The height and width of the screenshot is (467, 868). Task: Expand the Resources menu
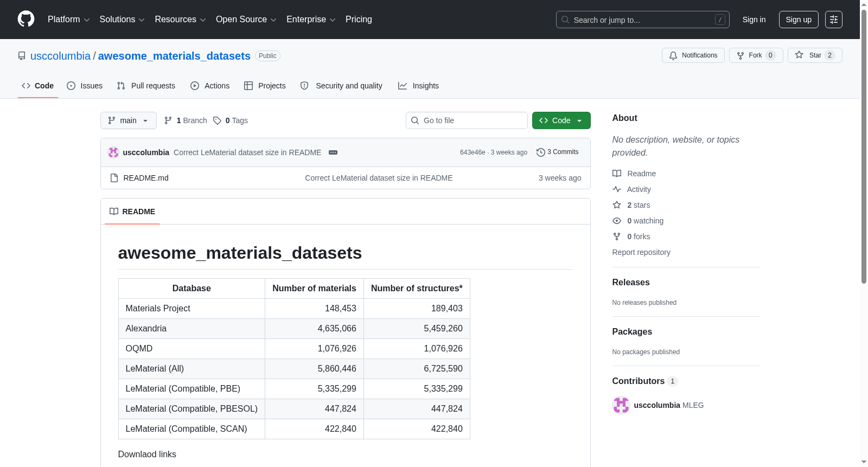click(180, 20)
